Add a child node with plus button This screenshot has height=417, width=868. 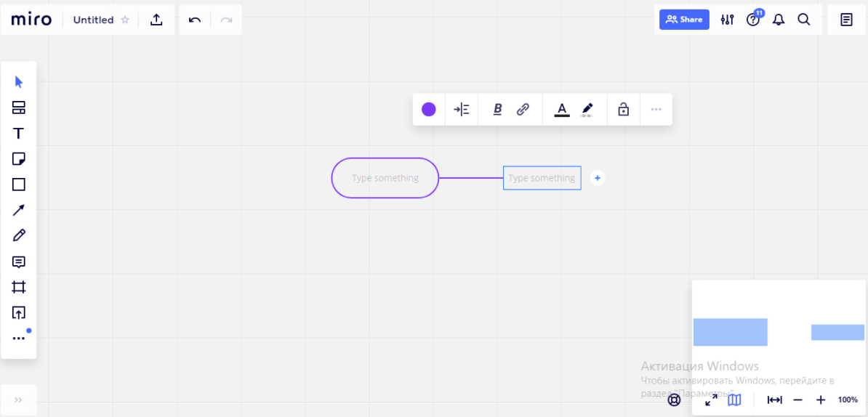tap(598, 178)
